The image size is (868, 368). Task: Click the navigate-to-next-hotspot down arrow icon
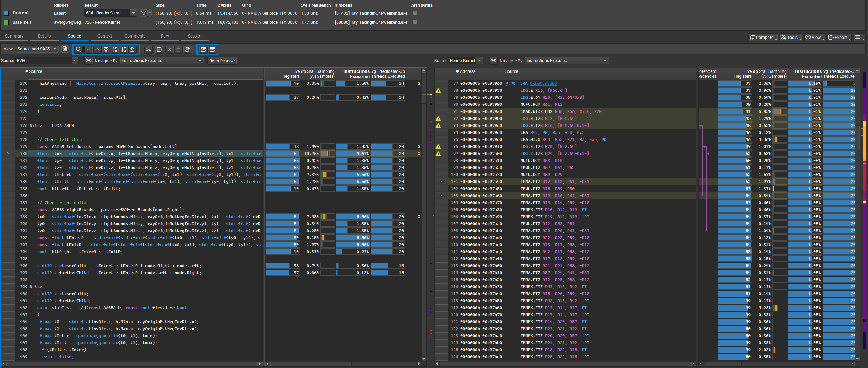click(x=89, y=49)
